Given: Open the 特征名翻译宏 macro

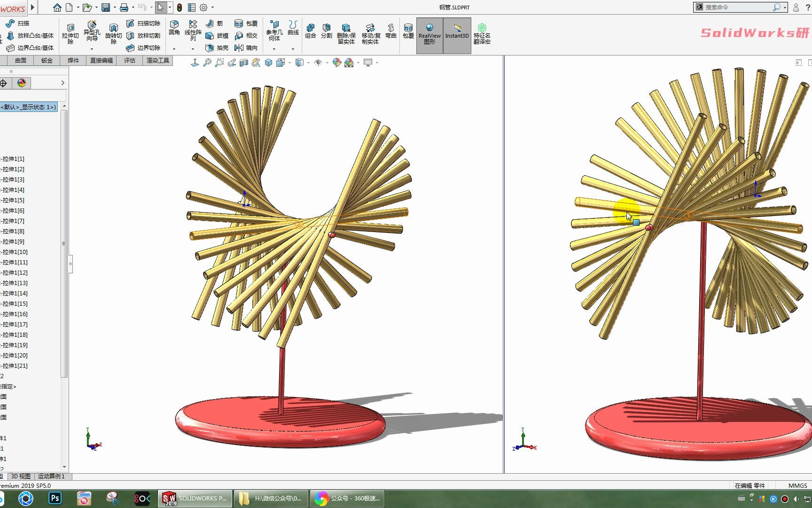Looking at the screenshot, I should [482, 34].
